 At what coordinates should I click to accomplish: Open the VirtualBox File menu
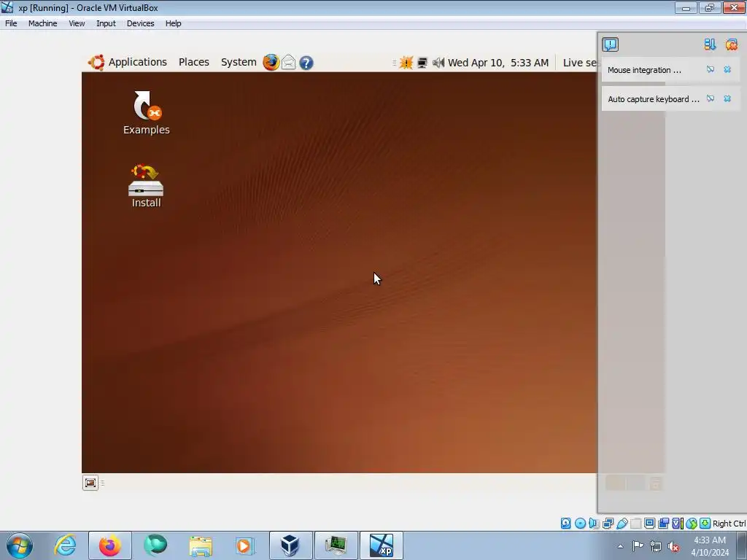(11, 23)
